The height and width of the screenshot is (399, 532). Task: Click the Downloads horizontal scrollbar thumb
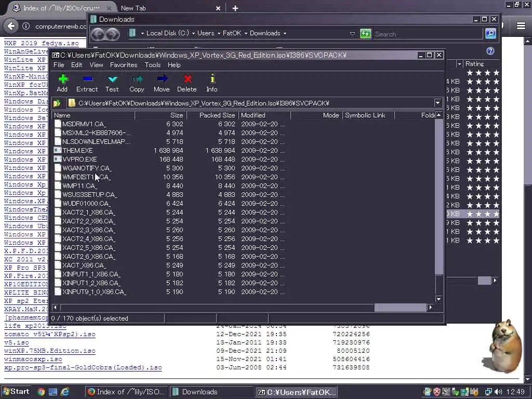click(484, 281)
